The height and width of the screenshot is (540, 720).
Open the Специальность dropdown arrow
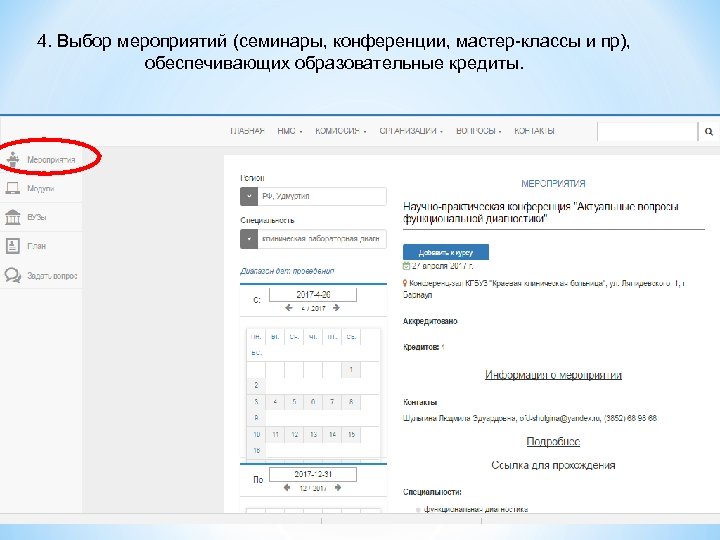(x=249, y=239)
